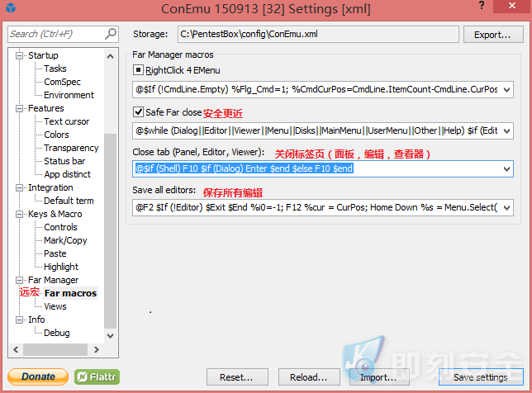The image size is (532, 393).
Task: Select the Far Manager tree label
Action: pyautogui.click(x=53, y=280)
